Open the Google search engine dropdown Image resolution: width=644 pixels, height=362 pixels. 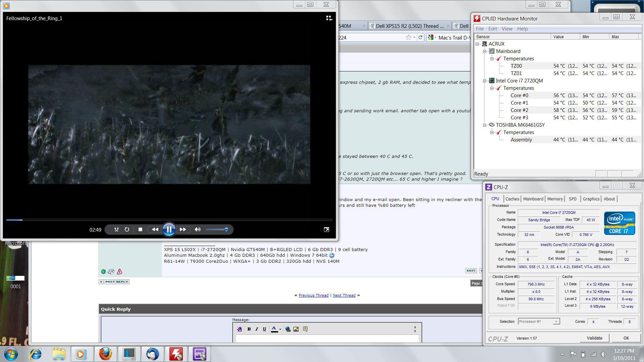tap(432, 38)
